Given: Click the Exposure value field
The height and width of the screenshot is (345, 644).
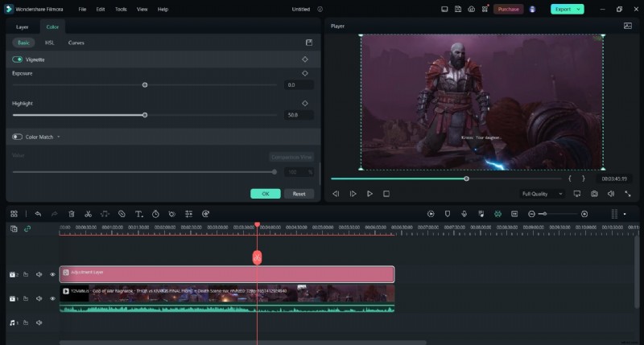Looking at the screenshot, I should 299,85.
